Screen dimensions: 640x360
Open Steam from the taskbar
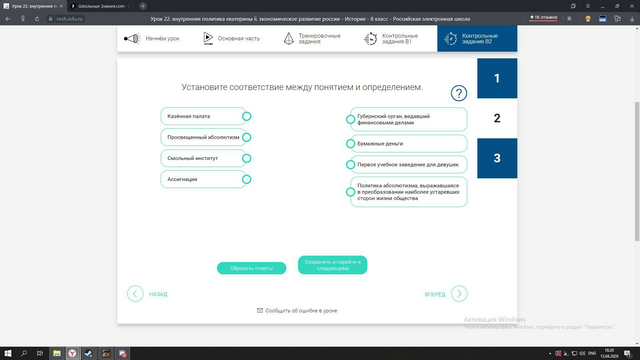[x=89, y=353]
